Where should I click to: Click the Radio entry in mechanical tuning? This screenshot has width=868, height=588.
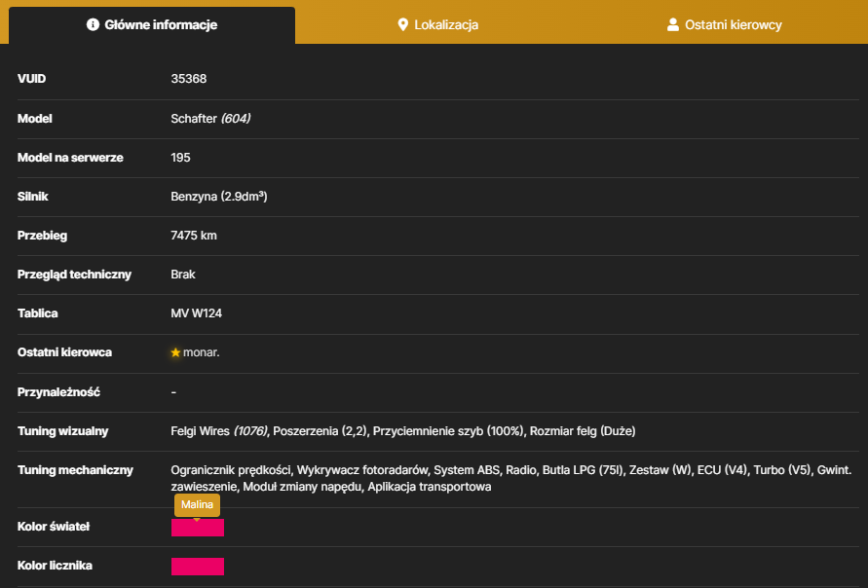[521, 470]
